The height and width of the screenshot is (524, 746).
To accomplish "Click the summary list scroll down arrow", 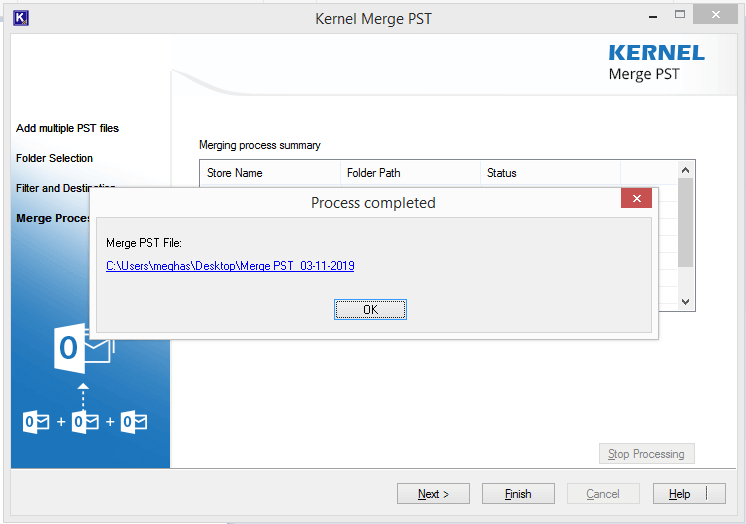I will pos(686,302).
